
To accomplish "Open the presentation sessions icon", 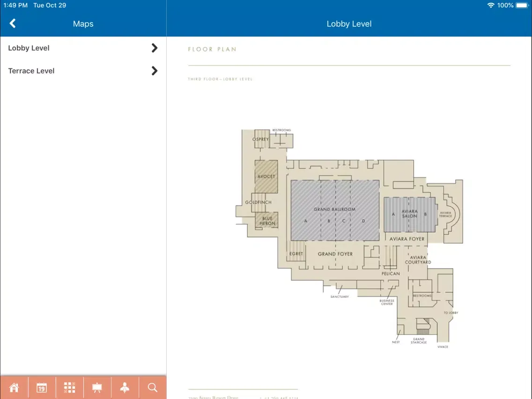I will tap(97, 387).
